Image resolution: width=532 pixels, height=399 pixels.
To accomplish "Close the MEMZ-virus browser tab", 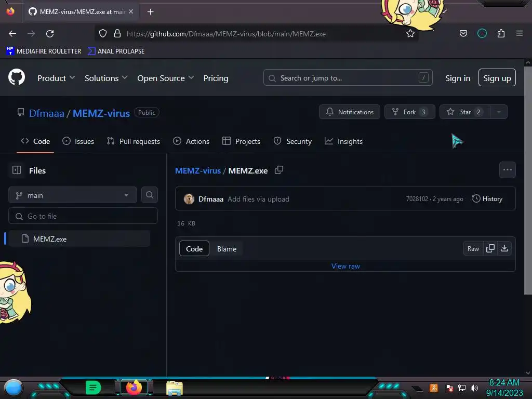I will point(131,11).
